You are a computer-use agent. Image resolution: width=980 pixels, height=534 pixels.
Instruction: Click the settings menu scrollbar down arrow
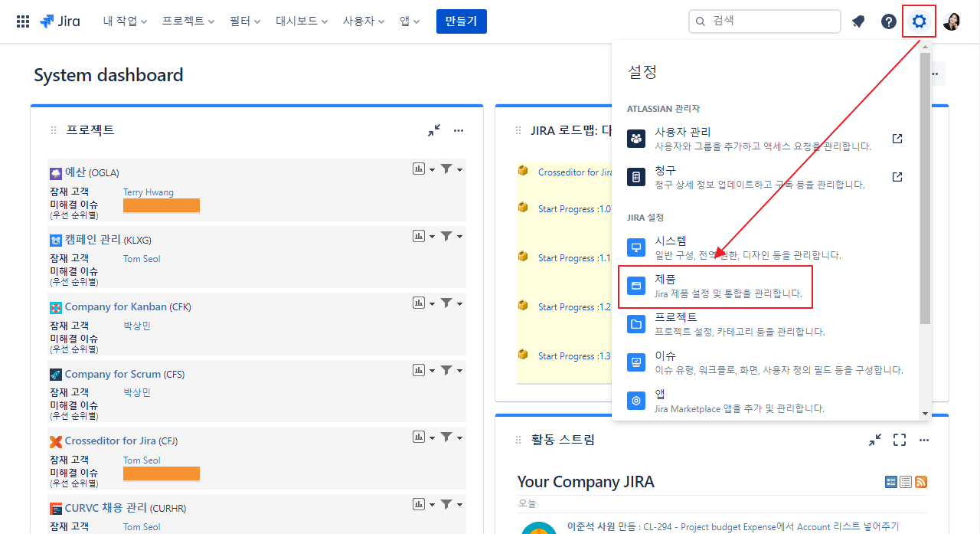(x=926, y=414)
